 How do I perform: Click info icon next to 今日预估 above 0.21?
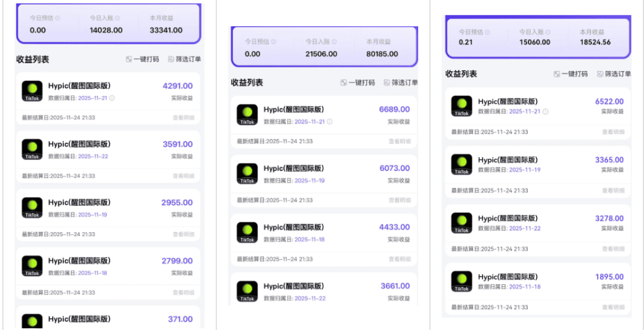[x=487, y=32]
